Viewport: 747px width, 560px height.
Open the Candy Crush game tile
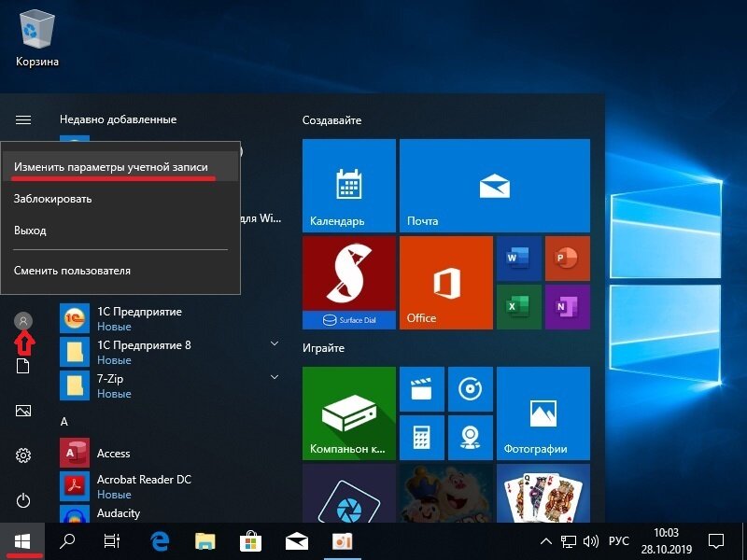446,493
